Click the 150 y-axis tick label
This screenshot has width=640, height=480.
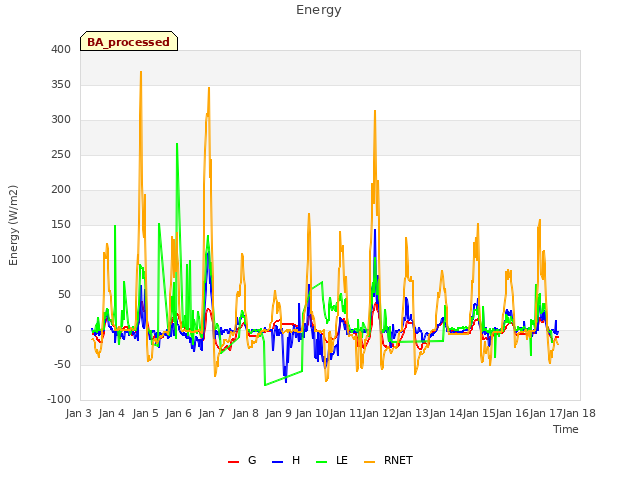61,224
